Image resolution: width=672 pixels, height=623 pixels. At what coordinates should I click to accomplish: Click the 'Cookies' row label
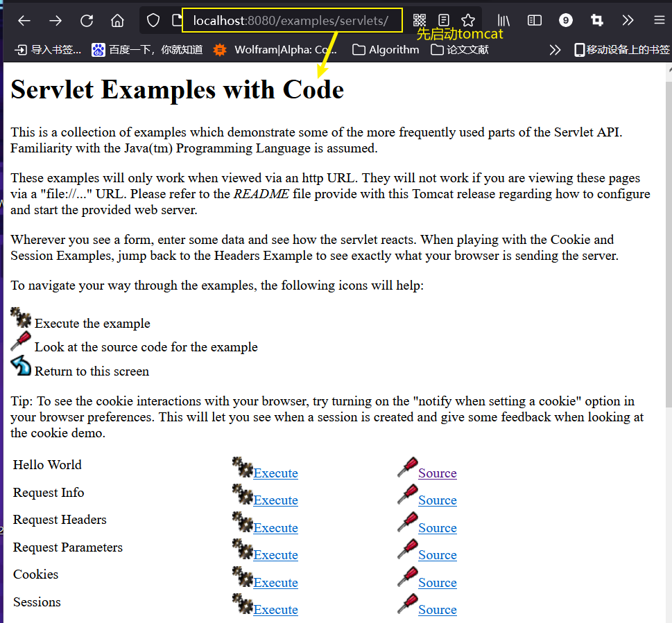(35, 574)
